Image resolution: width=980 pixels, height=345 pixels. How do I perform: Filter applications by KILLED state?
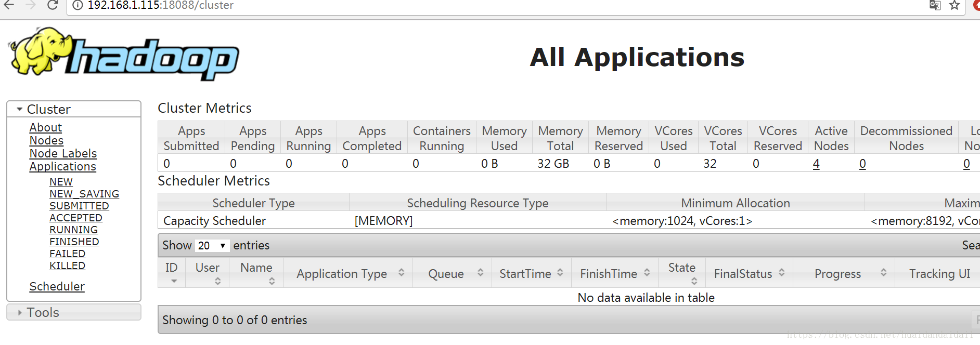click(67, 266)
